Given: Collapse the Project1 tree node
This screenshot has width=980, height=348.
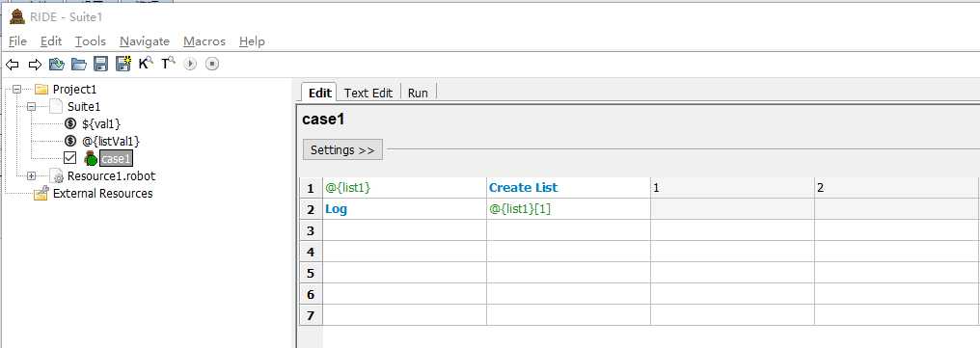Looking at the screenshot, I should point(16,90).
